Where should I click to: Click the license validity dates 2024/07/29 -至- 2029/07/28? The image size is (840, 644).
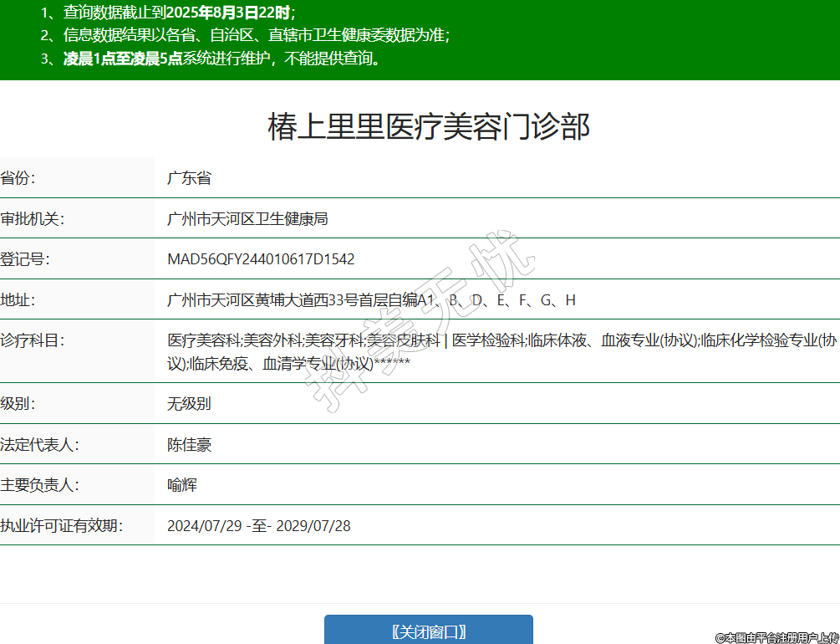(259, 526)
